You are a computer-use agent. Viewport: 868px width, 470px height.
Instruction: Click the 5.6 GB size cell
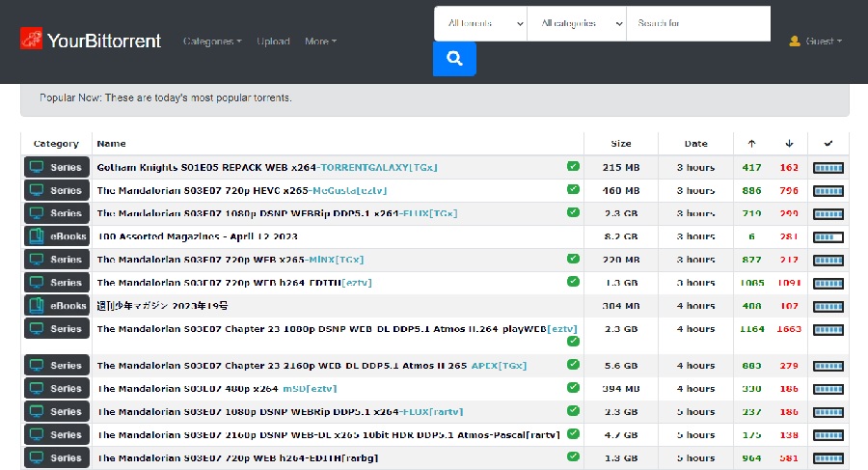(621, 366)
